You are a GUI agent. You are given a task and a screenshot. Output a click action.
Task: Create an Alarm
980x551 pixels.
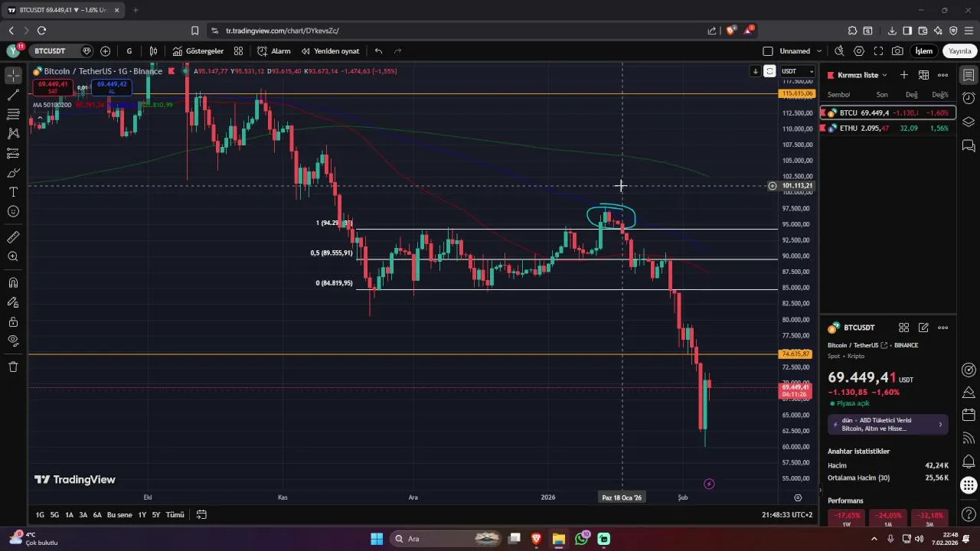click(274, 51)
